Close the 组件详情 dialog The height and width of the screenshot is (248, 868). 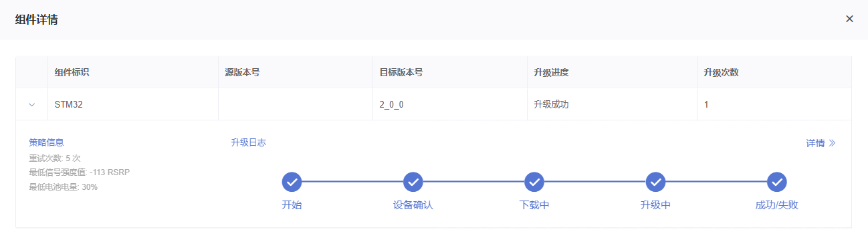[x=849, y=19]
